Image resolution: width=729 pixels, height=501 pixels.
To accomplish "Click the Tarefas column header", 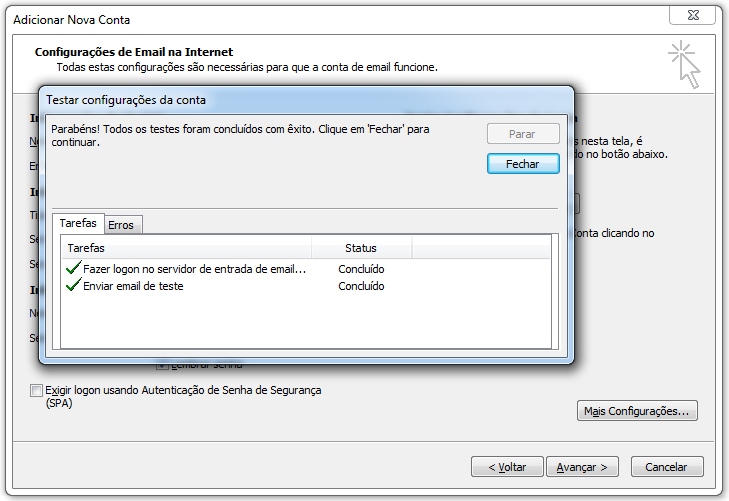I will [186, 248].
